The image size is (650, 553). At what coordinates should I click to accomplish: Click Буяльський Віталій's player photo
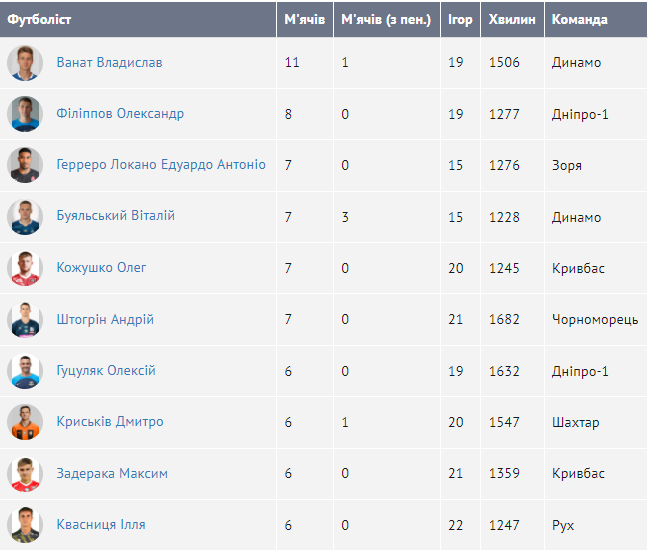[x=25, y=217]
